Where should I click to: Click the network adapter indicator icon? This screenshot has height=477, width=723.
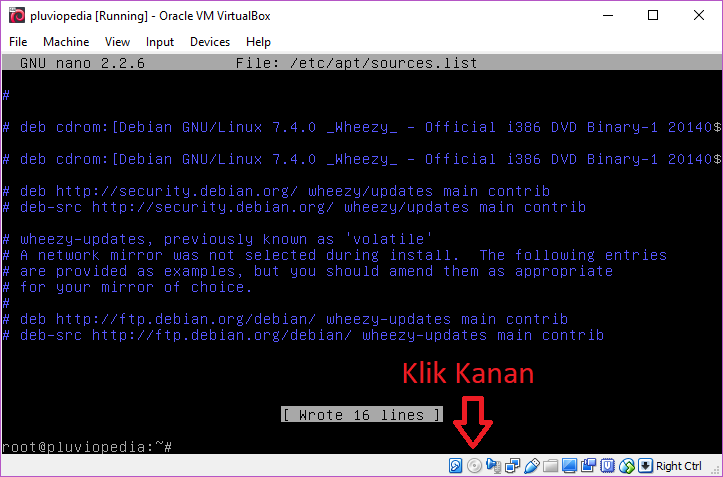512,465
